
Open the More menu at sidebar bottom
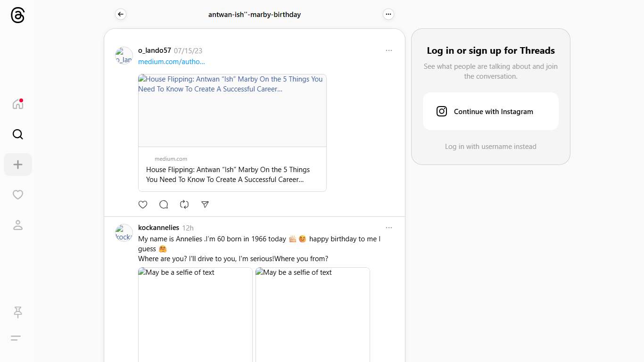click(x=16, y=338)
